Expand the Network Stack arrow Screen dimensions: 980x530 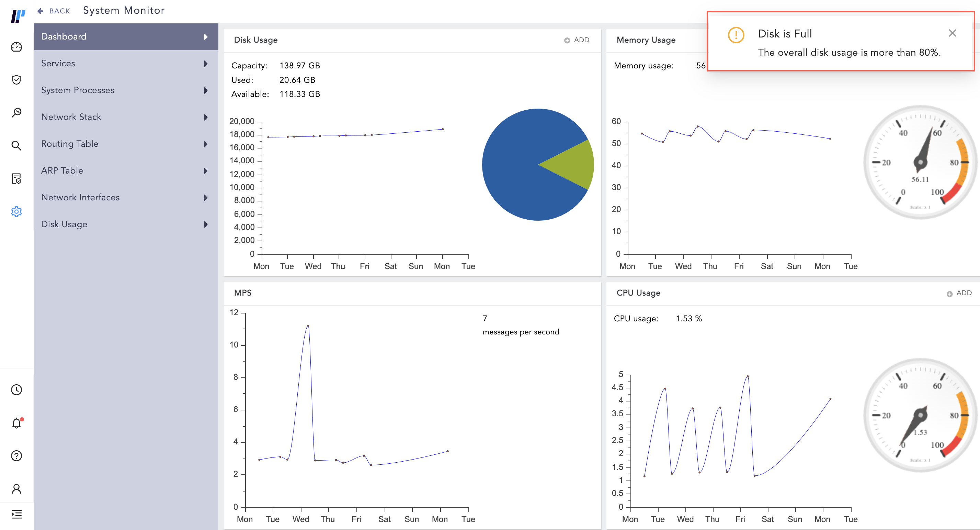click(205, 117)
